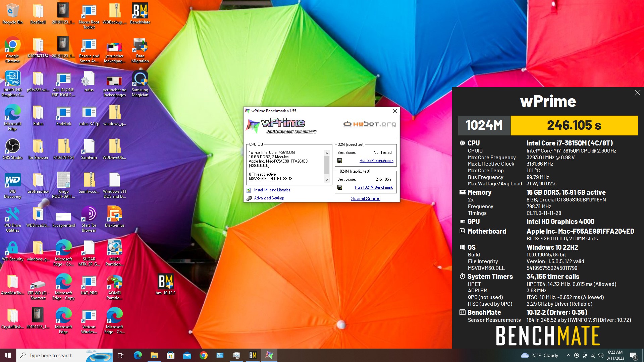The height and width of the screenshot is (362, 644).
Task: Click the HWBOT.org logo in wPrime
Action: coord(369,124)
